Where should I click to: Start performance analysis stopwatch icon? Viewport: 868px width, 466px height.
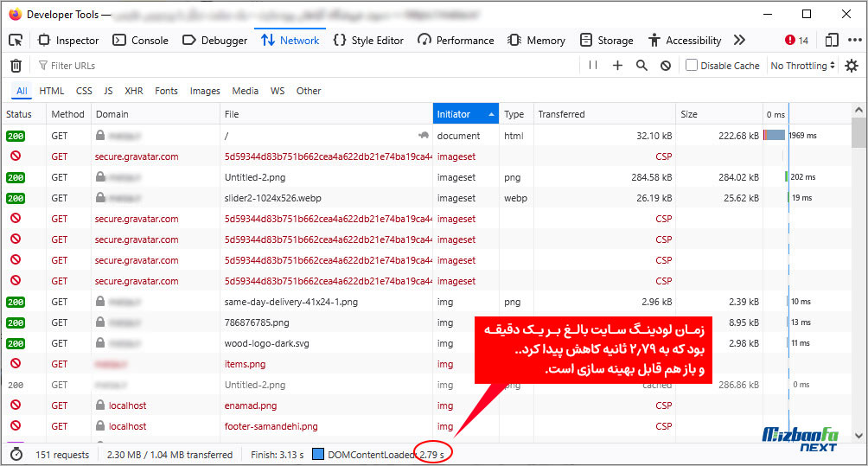16,455
